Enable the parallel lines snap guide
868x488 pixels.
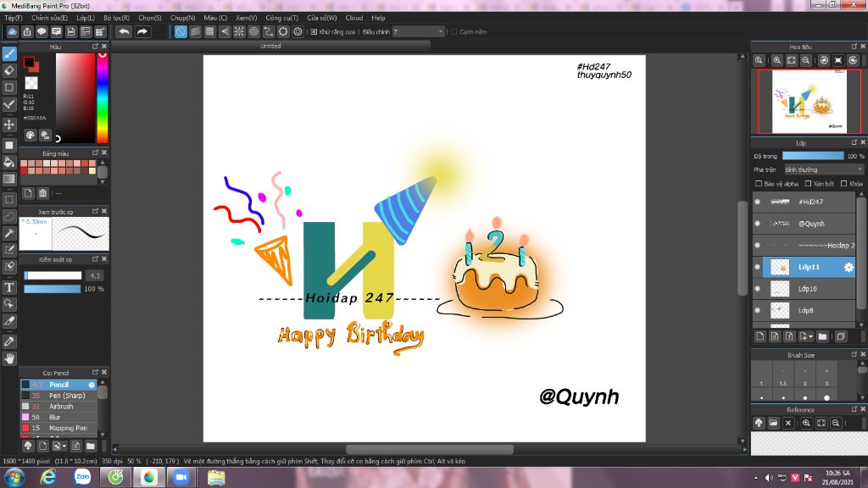[x=196, y=31]
